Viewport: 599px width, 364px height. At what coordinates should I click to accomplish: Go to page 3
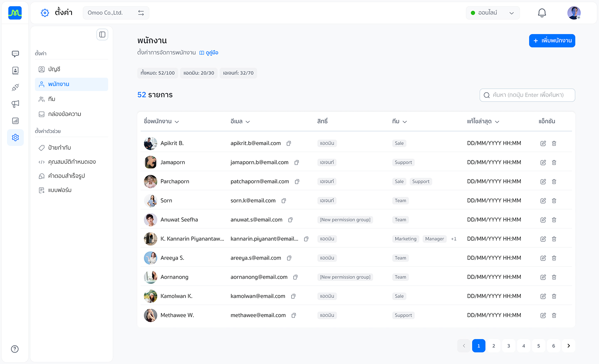[x=509, y=346]
